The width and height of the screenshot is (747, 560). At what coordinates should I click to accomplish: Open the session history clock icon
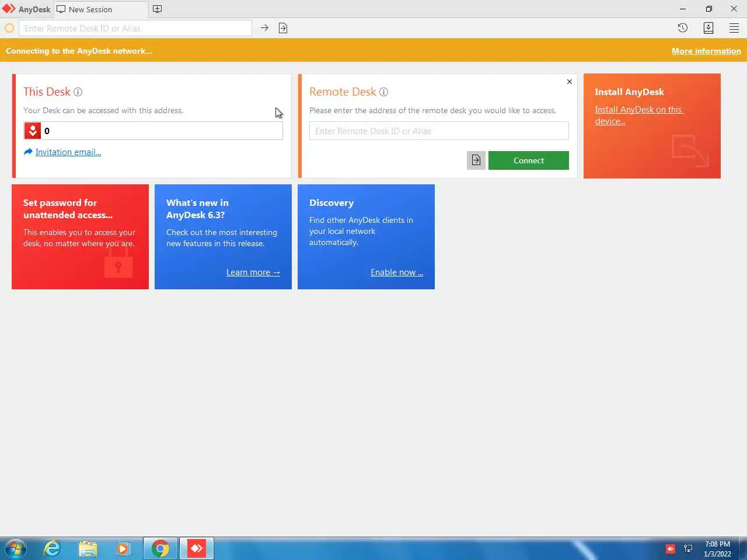(682, 28)
